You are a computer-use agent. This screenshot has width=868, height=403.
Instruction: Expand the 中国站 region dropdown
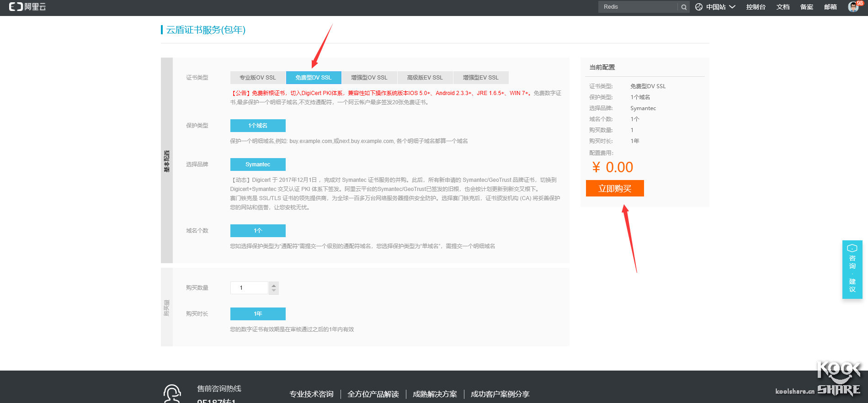(721, 7)
